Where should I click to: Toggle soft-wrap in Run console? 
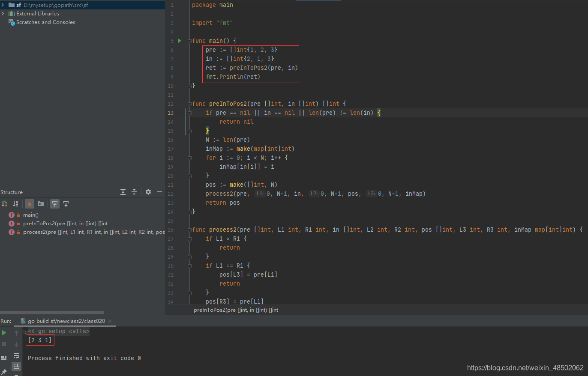pos(16,355)
